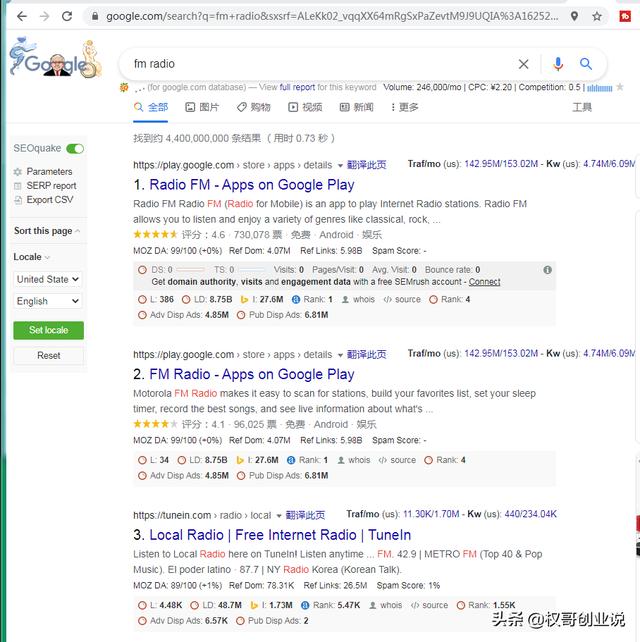This screenshot has height=642, width=640.
Task: Click whois person icon for result 1
Action: 345,300
